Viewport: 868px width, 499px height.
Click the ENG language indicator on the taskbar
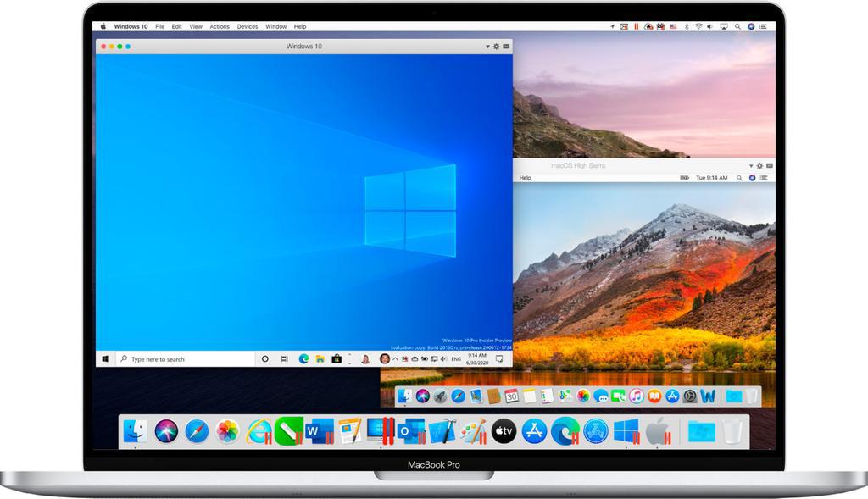[456, 359]
